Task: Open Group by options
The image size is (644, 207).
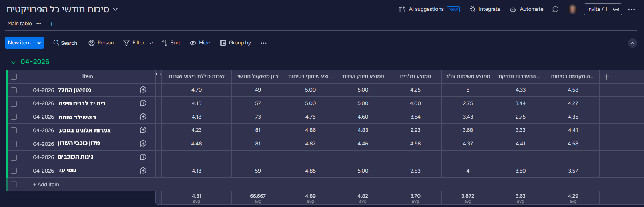Action: tap(235, 43)
